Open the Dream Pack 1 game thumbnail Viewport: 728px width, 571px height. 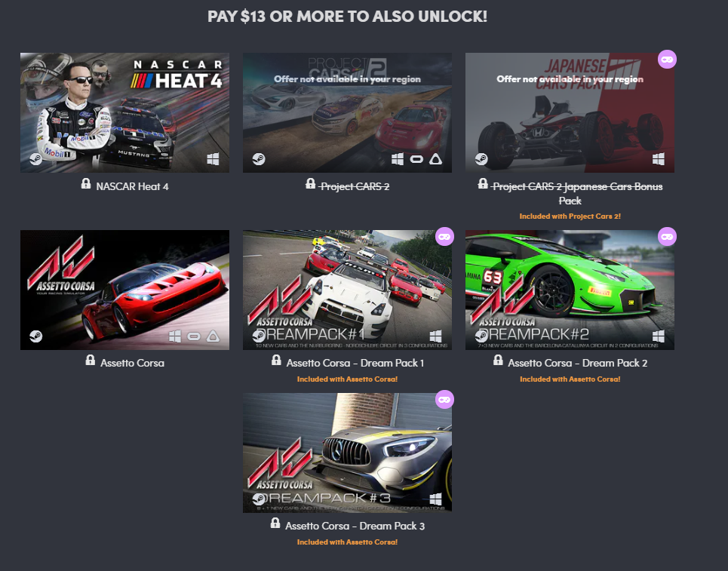click(347, 290)
